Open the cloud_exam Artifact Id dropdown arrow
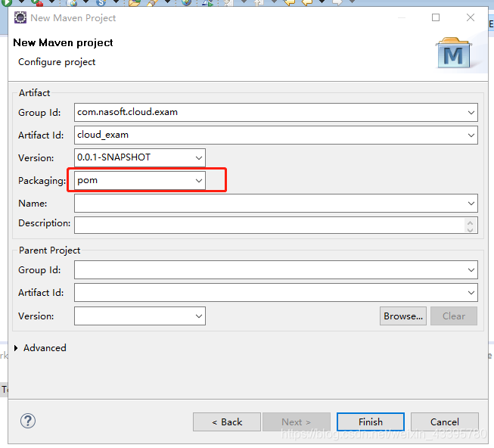 pos(471,135)
